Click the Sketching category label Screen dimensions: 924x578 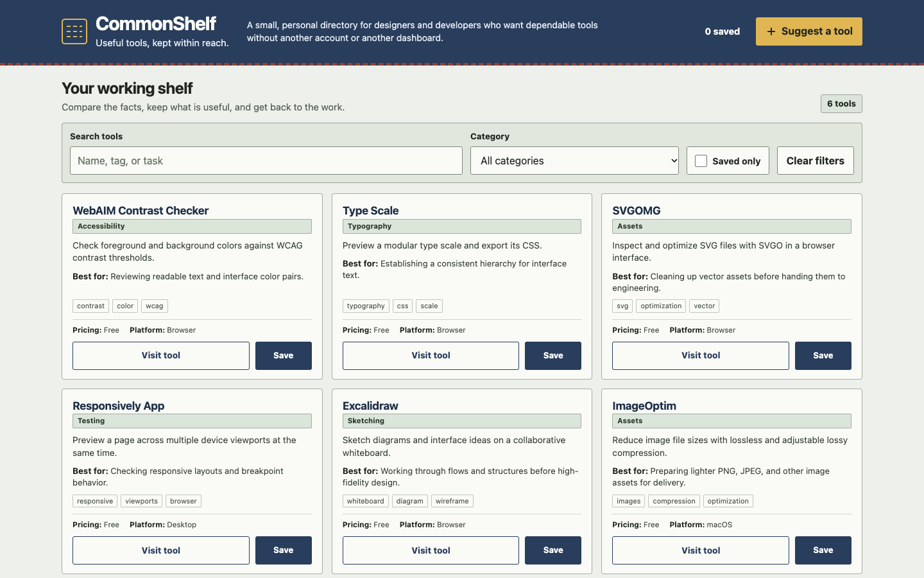coord(462,421)
